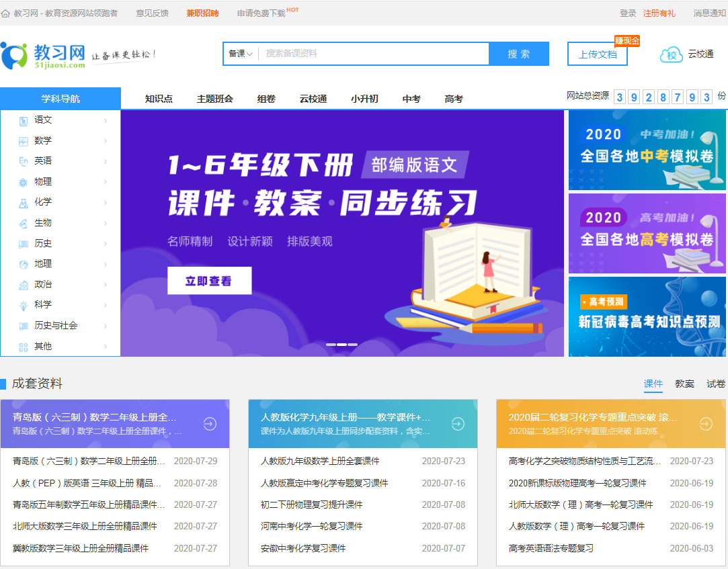Viewport: 728px width, 569px height.
Task: Open 高考英语语法专题复习 item
Action: (x=551, y=548)
